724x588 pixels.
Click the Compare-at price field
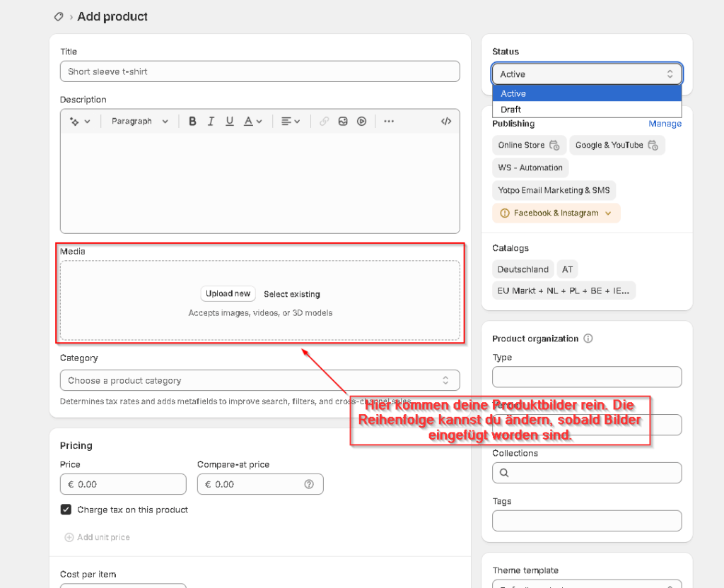[260, 484]
